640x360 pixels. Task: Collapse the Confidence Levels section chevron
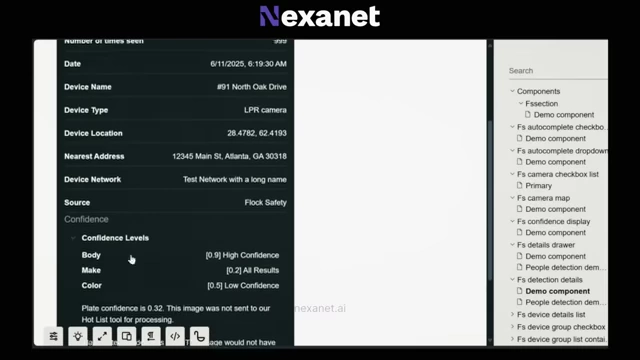tap(73, 238)
